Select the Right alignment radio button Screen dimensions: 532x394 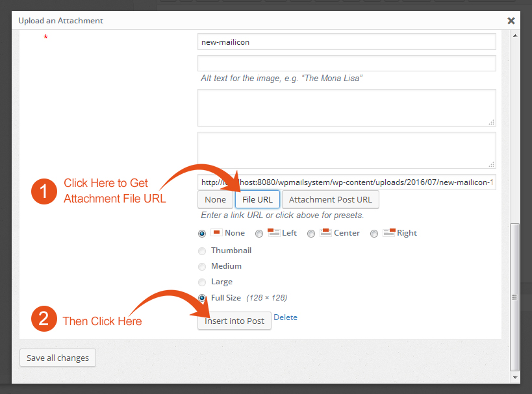[x=374, y=234]
